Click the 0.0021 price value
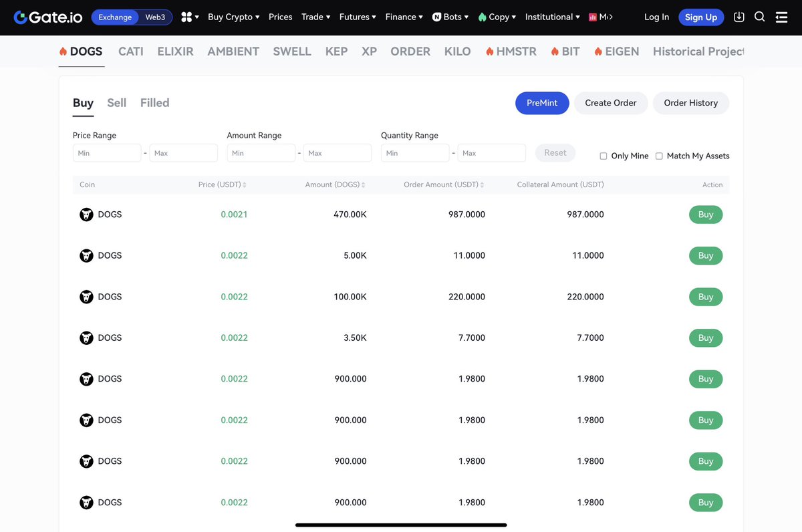The image size is (802, 532). coord(234,215)
